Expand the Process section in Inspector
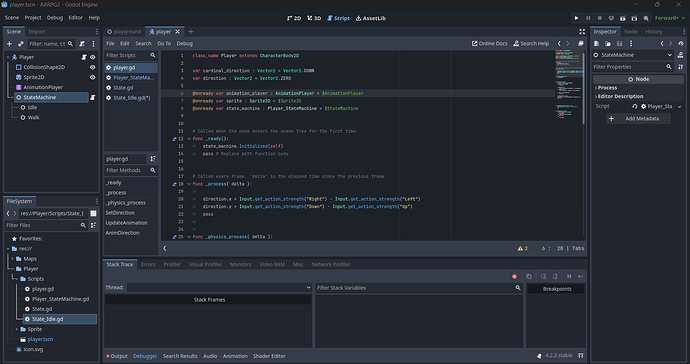The image size is (690, 364). pyautogui.click(x=606, y=88)
